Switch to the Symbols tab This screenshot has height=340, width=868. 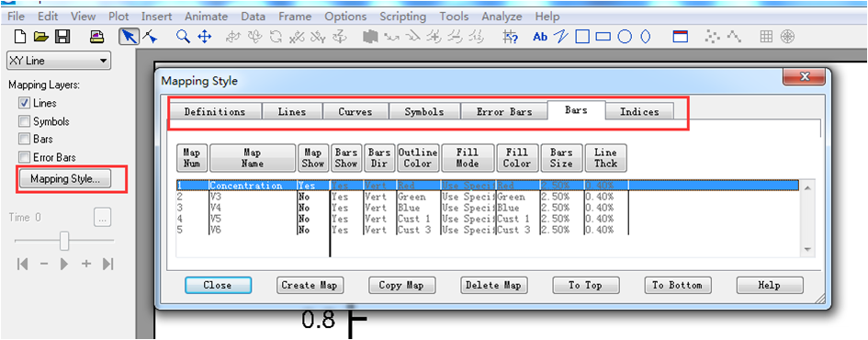(x=424, y=111)
